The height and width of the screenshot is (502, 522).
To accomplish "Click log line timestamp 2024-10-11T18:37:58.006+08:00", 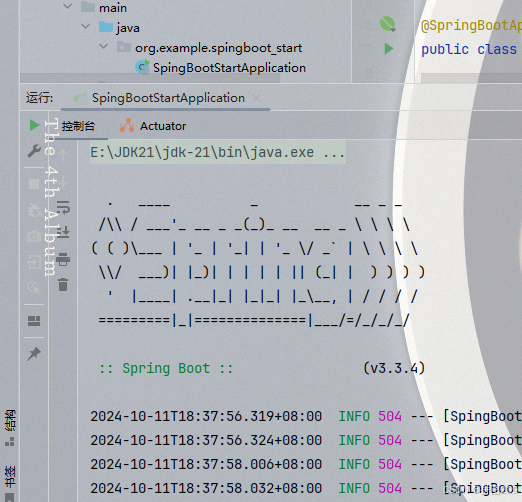I will (206, 464).
